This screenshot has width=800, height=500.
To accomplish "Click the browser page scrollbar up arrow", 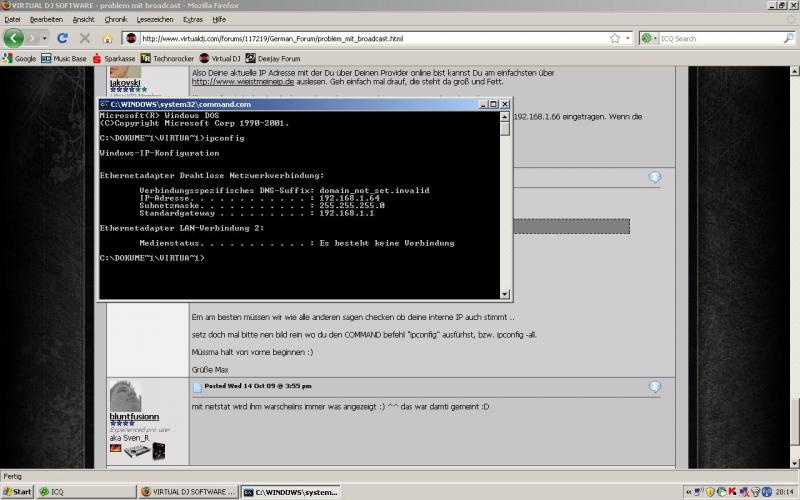I will coord(795,71).
